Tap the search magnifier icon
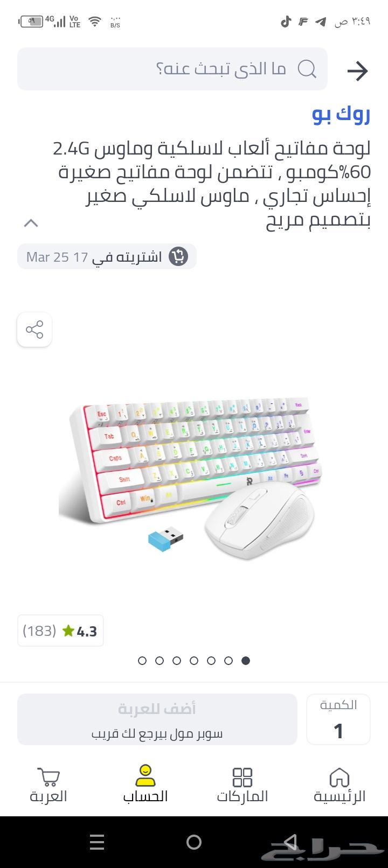Image resolution: width=388 pixels, height=868 pixels. click(x=307, y=69)
